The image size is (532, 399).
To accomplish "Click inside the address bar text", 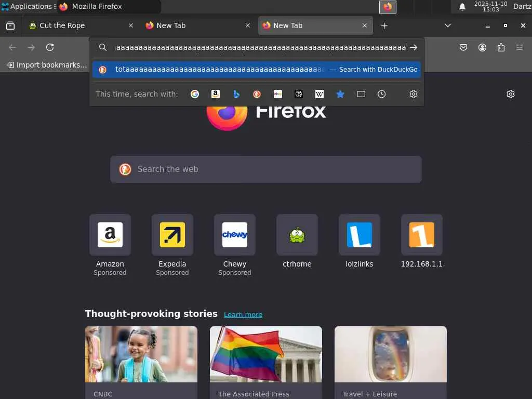I will tap(261, 47).
